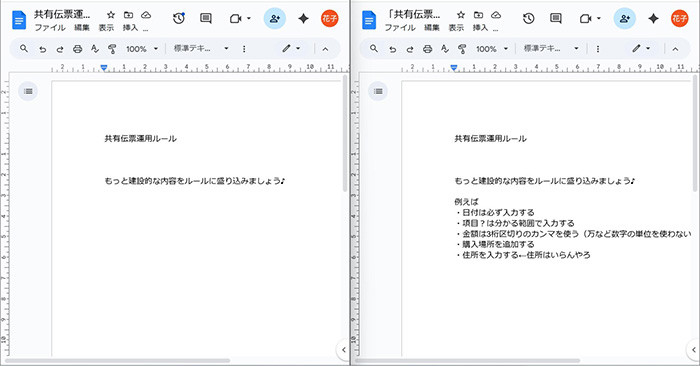Open Docs home icon in right window
The height and width of the screenshot is (366, 700).
[x=369, y=20]
